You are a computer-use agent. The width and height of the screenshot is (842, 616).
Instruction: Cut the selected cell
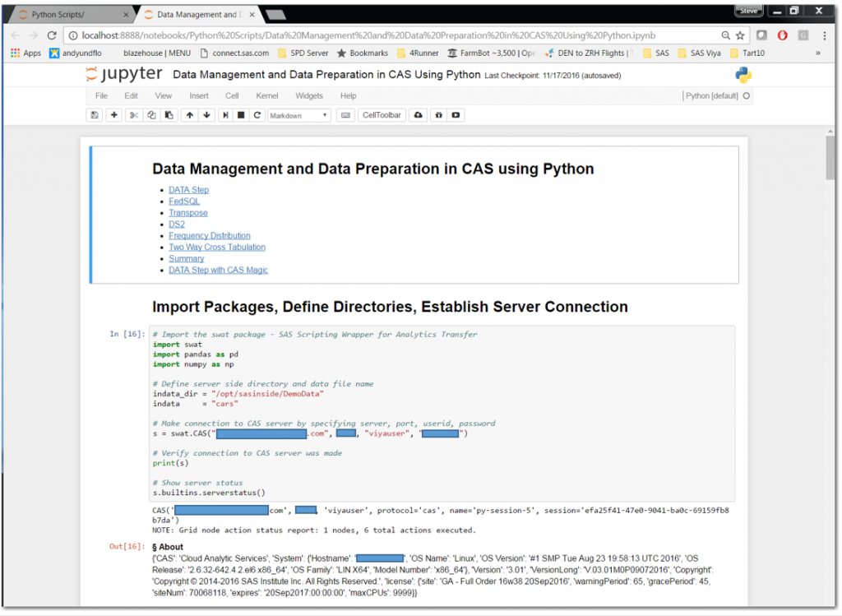click(134, 114)
